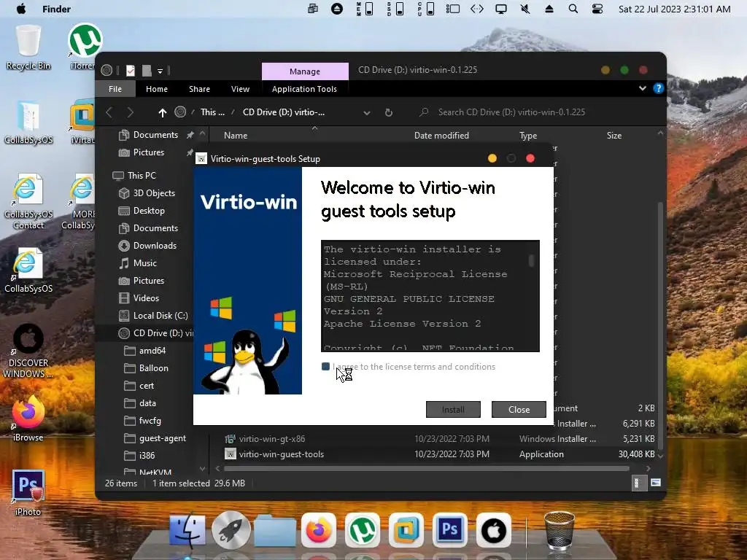Select 3D Objects in the navigation pane
747x560 pixels.
147,193
